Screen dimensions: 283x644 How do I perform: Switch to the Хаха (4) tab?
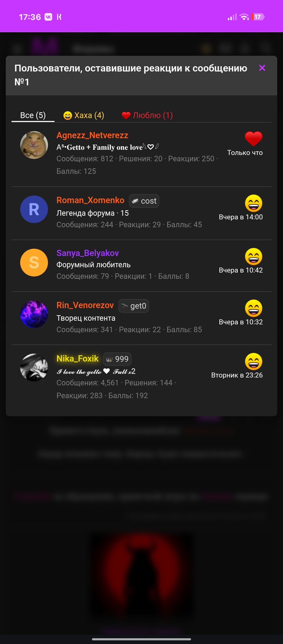tap(84, 115)
